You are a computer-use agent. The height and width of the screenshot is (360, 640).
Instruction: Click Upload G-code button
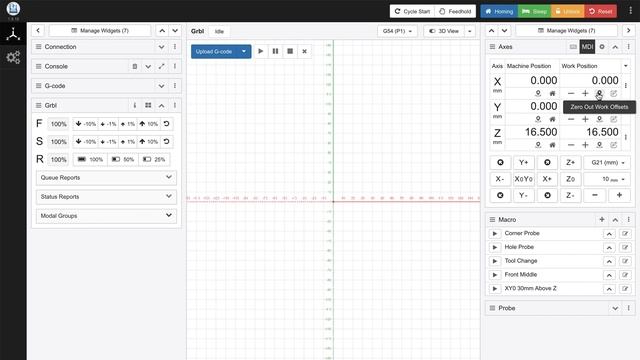(x=214, y=51)
